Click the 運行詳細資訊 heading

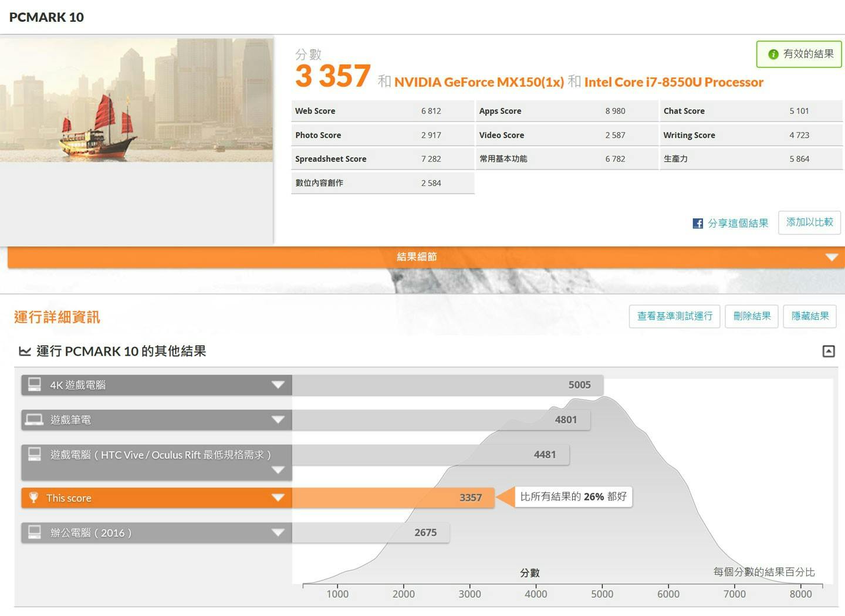tap(57, 317)
